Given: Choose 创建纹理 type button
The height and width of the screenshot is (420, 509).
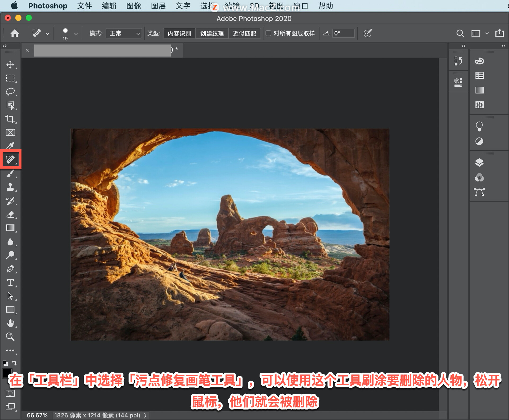Looking at the screenshot, I should click(x=212, y=33).
